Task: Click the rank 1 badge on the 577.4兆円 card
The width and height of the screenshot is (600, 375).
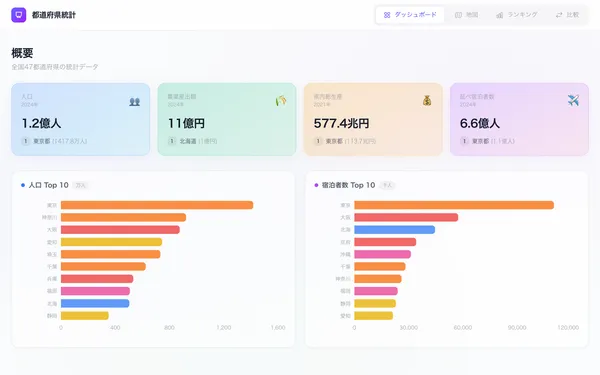Action: (318, 141)
